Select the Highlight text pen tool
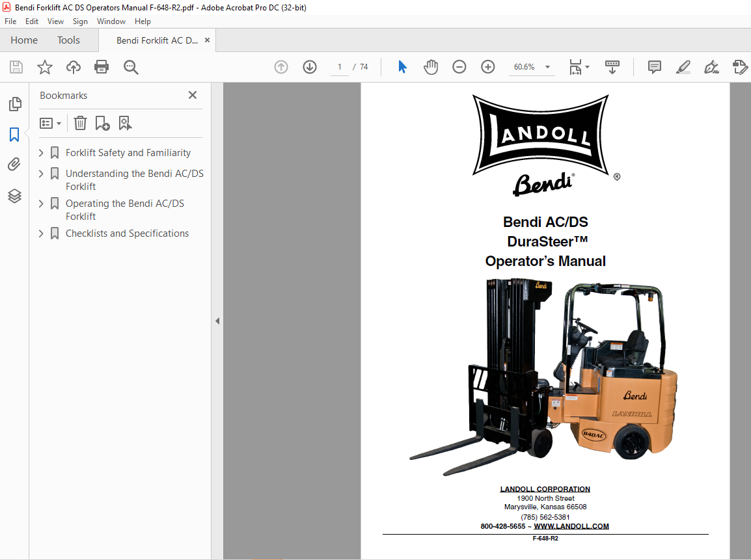 (683, 67)
